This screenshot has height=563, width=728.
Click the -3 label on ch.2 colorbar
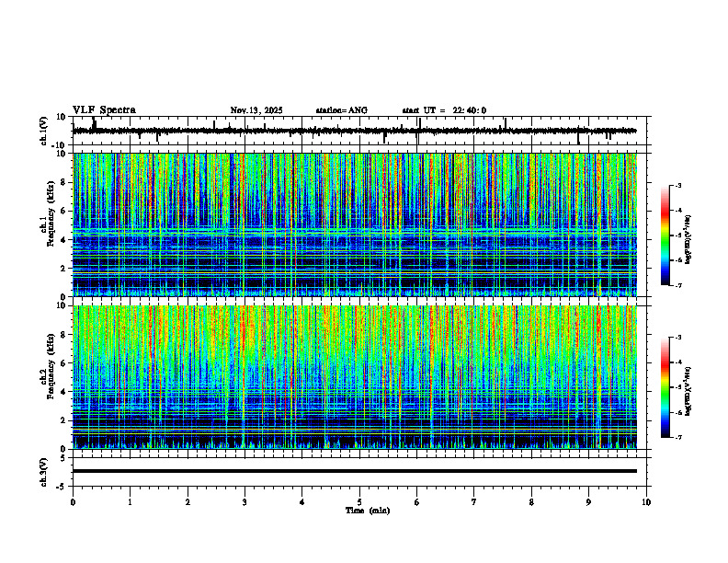tap(678, 338)
